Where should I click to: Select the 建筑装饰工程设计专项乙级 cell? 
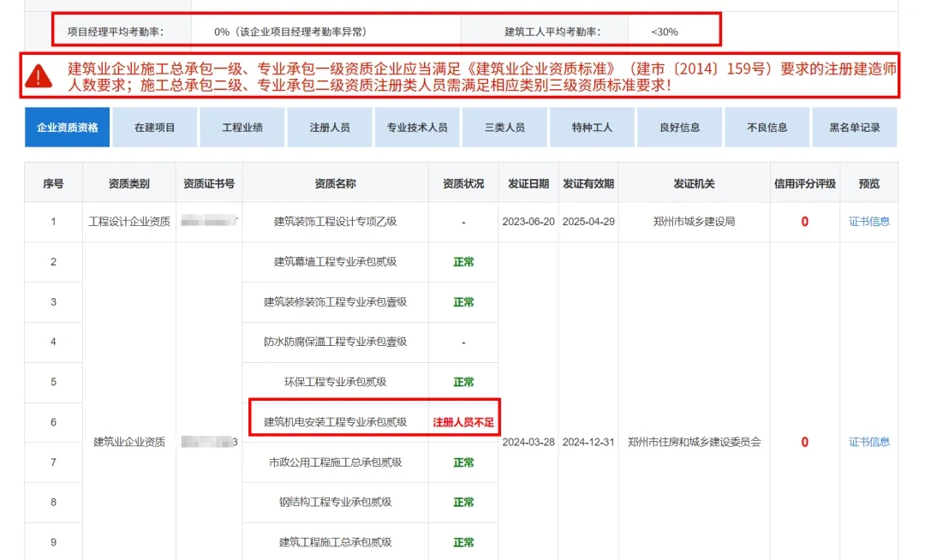click(335, 222)
